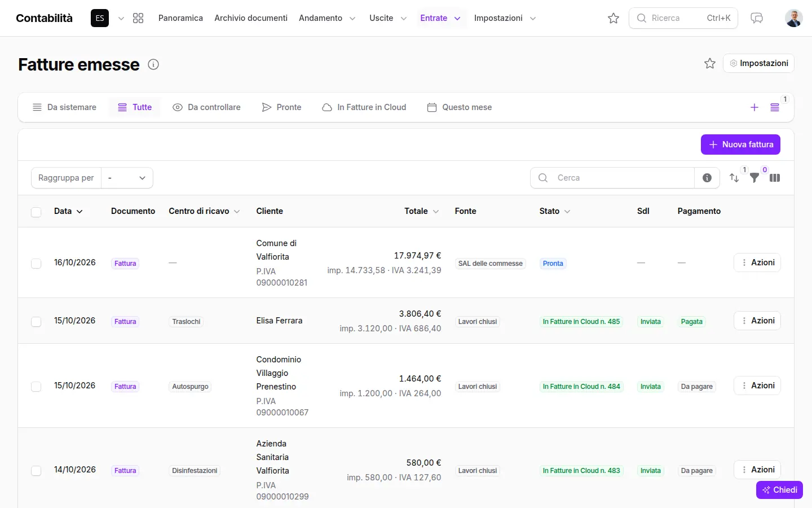Image resolution: width=812 pixels, height=508 pixels.
Task: Click the ES company badge
Action: tap(100, 18)
